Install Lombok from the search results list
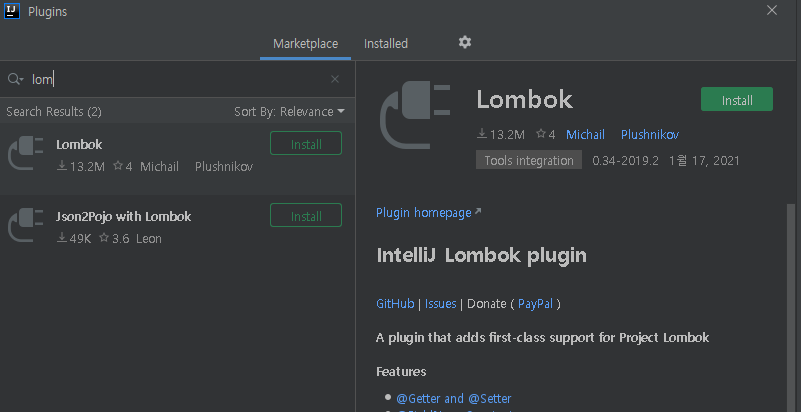This screenshot has height=412, width=801. (x=305, y=143)
